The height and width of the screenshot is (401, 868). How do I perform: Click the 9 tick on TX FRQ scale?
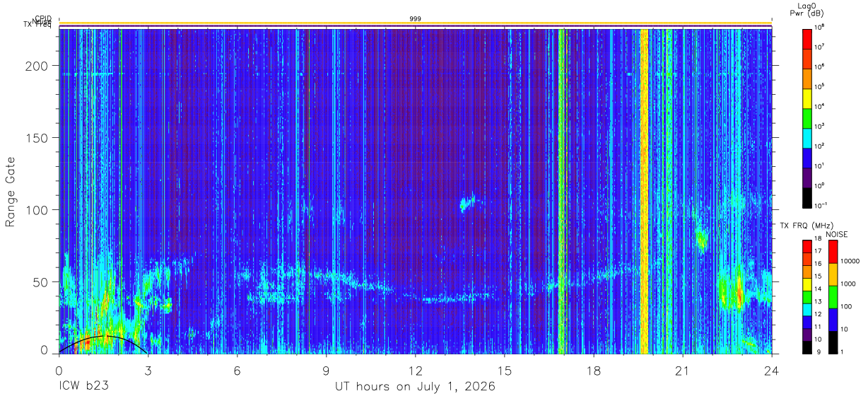pyautogui.click(x=819, y=351)
